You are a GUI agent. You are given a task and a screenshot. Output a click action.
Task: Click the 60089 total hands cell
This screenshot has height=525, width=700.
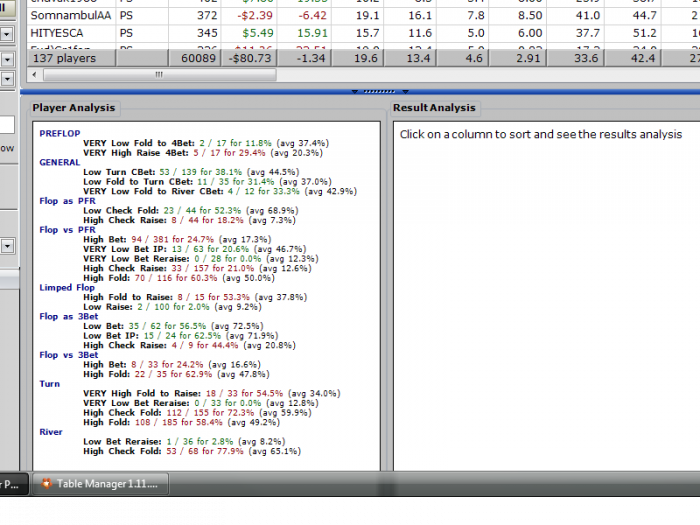click(194, 58)
